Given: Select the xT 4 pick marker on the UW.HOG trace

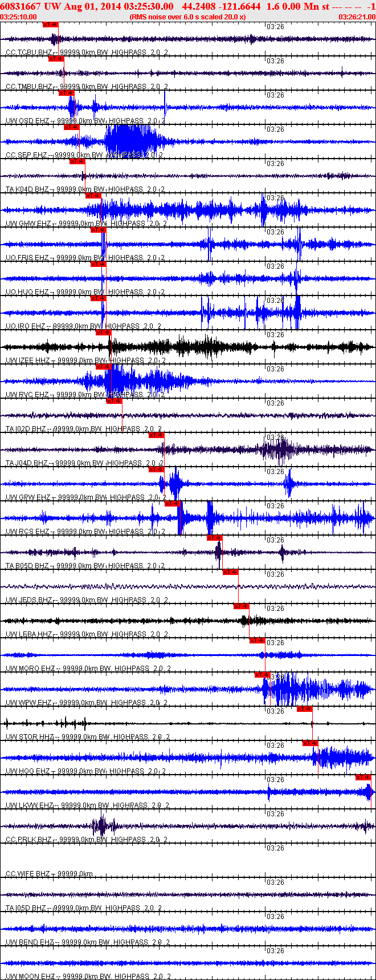Looking at the screenshot, I should click(310, 743).
